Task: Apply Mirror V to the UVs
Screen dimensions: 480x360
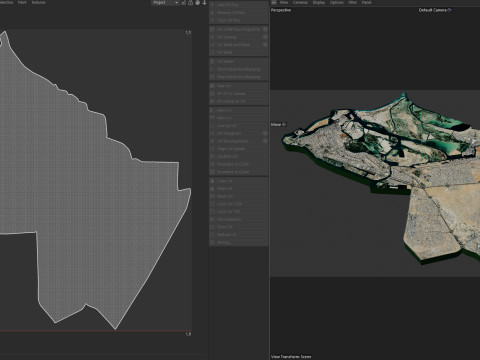Action: click(239, 118)
